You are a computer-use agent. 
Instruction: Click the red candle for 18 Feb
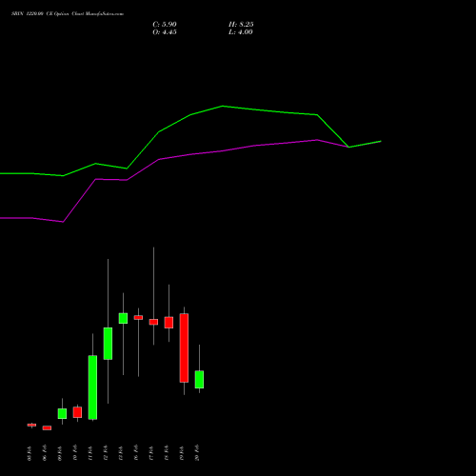169,323
